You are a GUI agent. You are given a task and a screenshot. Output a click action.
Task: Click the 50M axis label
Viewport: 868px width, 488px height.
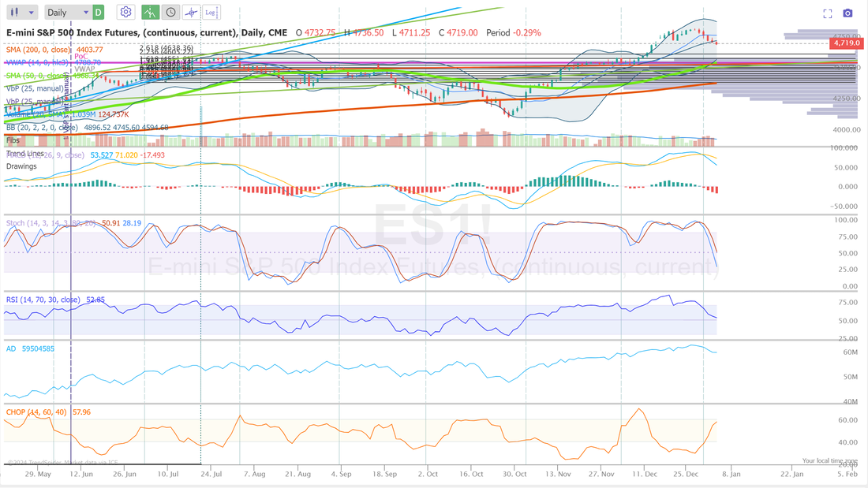tap(851, 377)
